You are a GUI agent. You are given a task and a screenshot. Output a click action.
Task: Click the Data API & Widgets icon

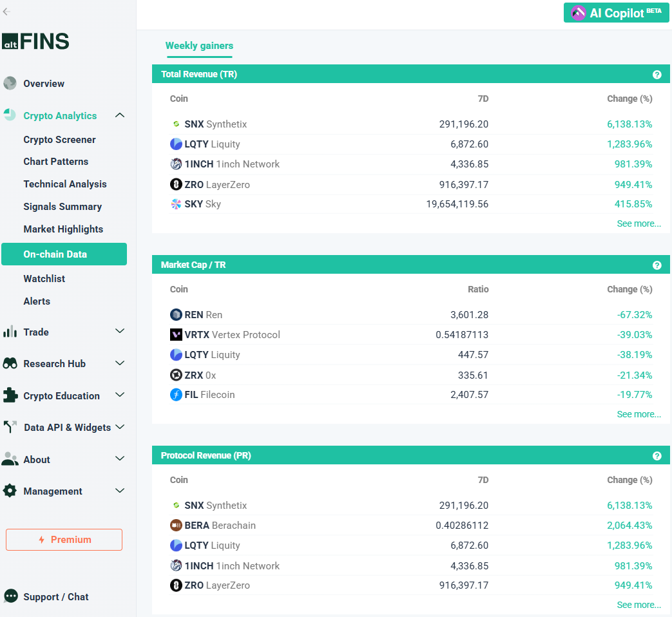click(x=10, y=427)
